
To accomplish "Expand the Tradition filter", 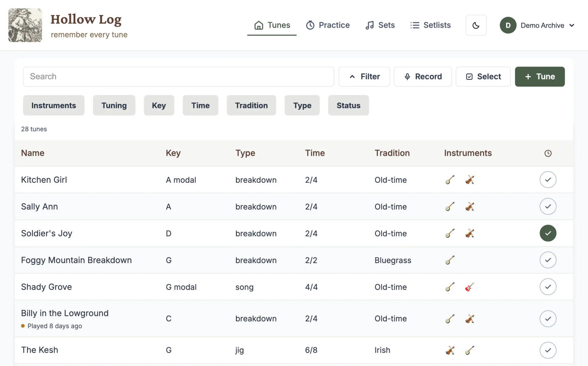I will click(251, 105).
